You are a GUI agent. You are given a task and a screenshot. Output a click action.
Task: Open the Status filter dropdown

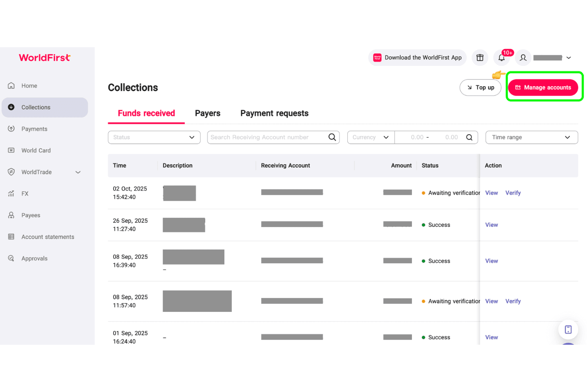[154, 137]
